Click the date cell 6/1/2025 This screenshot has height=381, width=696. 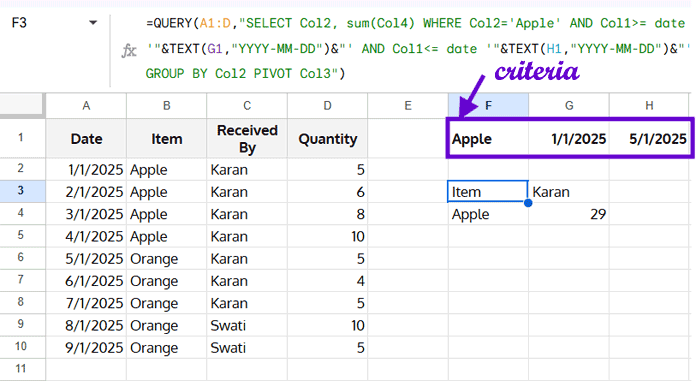coord(86,280)
